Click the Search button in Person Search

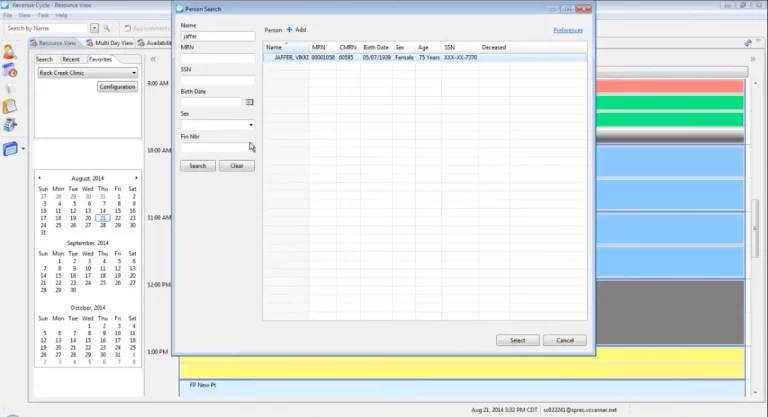198,166
